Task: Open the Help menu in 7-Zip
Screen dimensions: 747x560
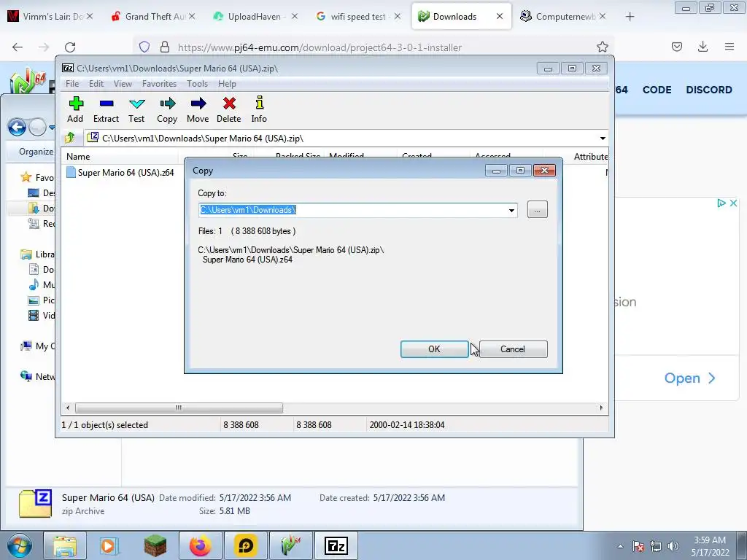Action: click(x=228, y=84)
